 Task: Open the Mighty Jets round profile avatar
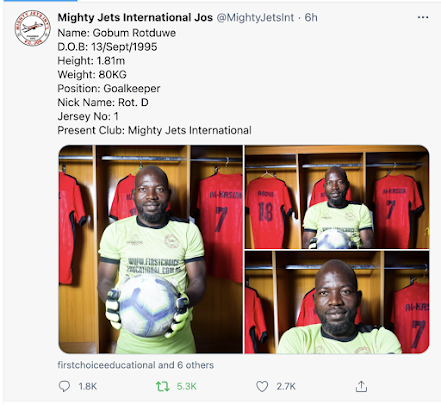pos(32,28)
